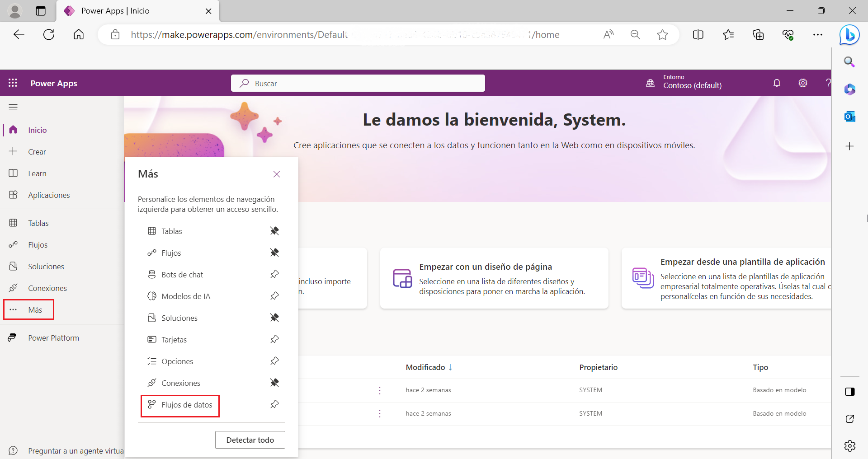The width and height of the screenshot is (868, 459).
Task: Select Empezar desde una plantilla de aplicación card
Action: click(726, 278)
